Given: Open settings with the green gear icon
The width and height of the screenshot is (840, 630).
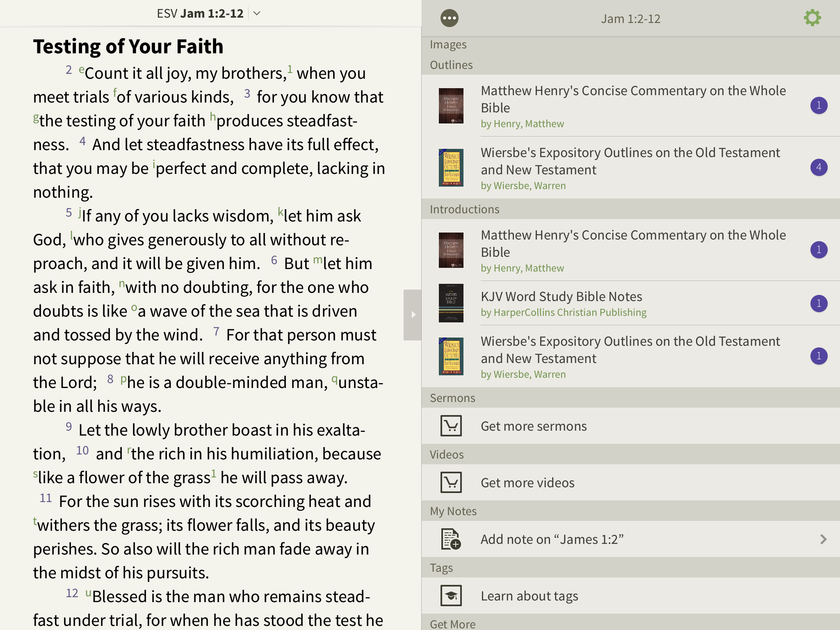Looking at the screenshot, I should [x=812, y=18].
